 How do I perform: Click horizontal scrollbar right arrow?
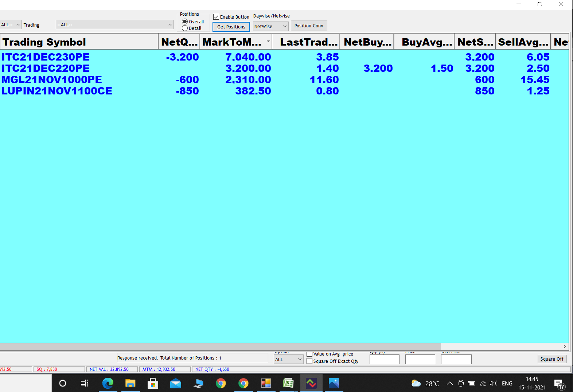click(565, 346)
